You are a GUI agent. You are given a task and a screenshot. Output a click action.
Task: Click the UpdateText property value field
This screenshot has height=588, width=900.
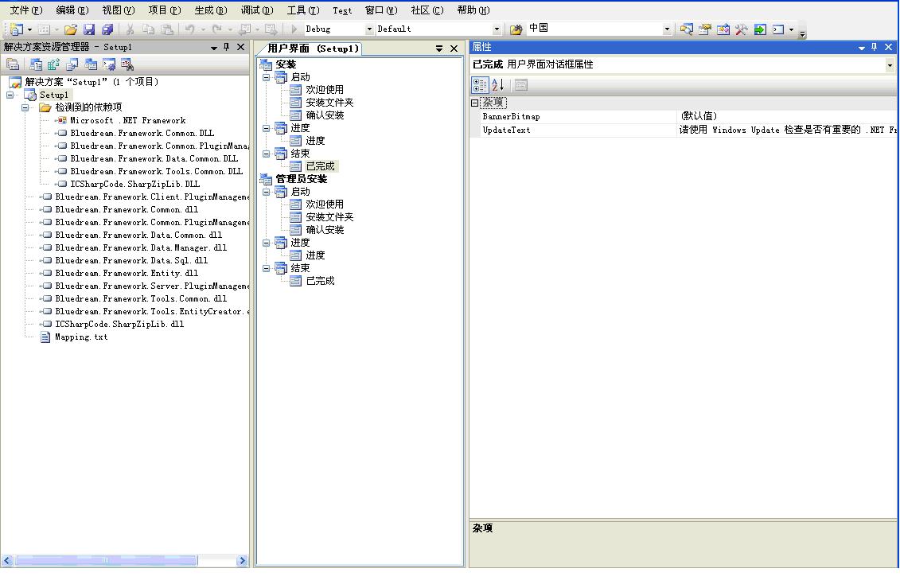click(786, 130)
